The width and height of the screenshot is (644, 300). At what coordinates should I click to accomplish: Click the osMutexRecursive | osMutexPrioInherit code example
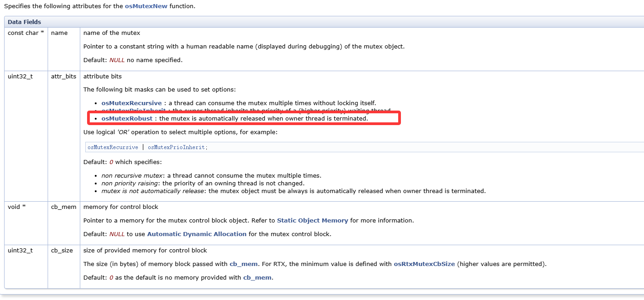click(x=147, y=147)
